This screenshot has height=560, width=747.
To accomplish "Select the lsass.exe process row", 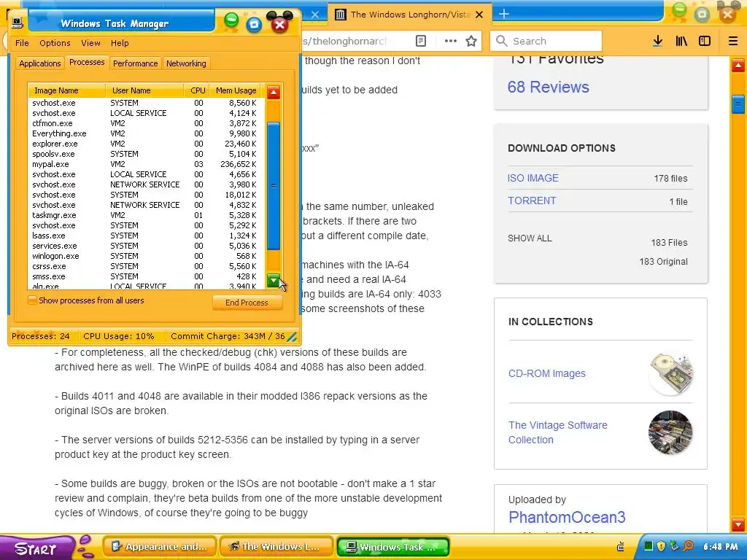I will tap(145, 236).
